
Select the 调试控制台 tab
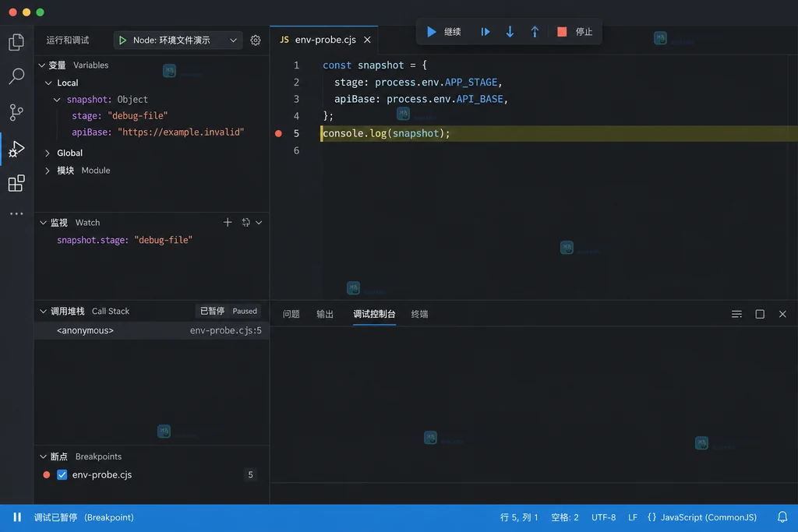[374, 315]
